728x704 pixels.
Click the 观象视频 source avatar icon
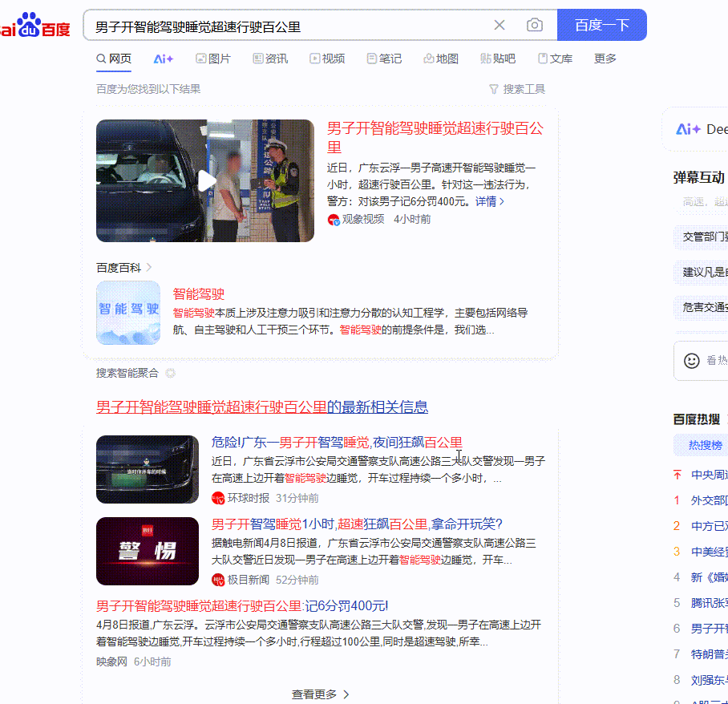click(334, 220)
